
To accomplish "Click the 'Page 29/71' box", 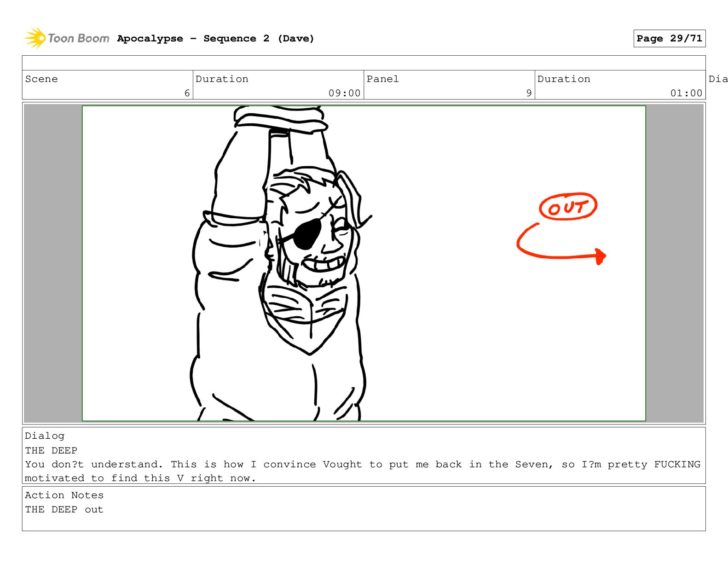I will 669,39.
